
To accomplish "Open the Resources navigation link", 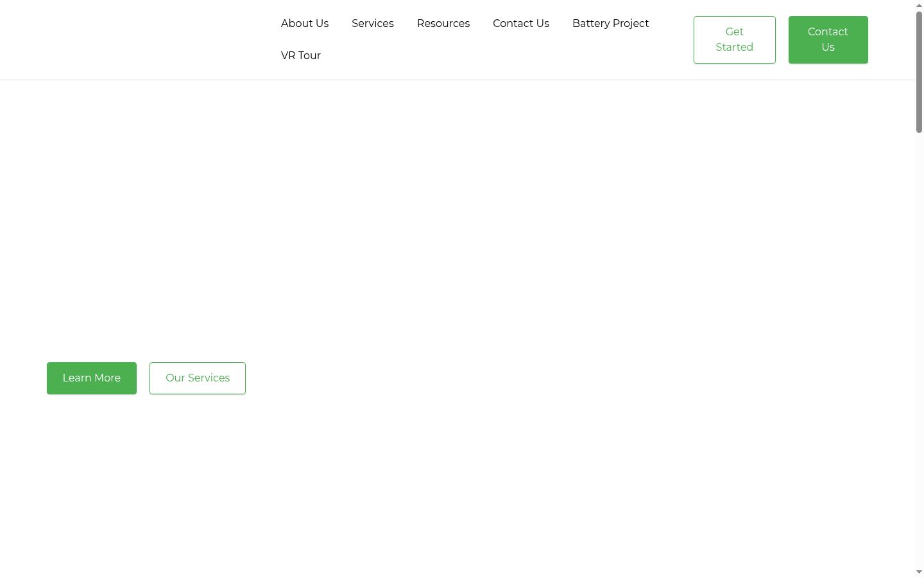I will (443, 23).
